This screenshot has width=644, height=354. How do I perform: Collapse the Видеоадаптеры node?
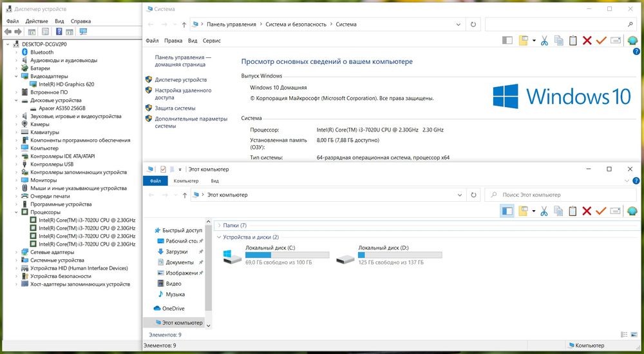pos(17,76)
